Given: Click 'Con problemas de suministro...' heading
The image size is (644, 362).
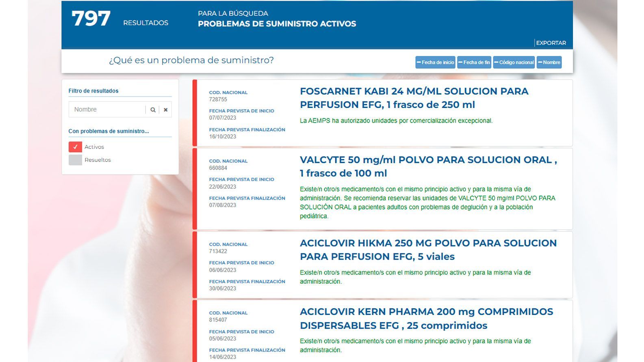Looking at the screenshot, I should (108, 131).
